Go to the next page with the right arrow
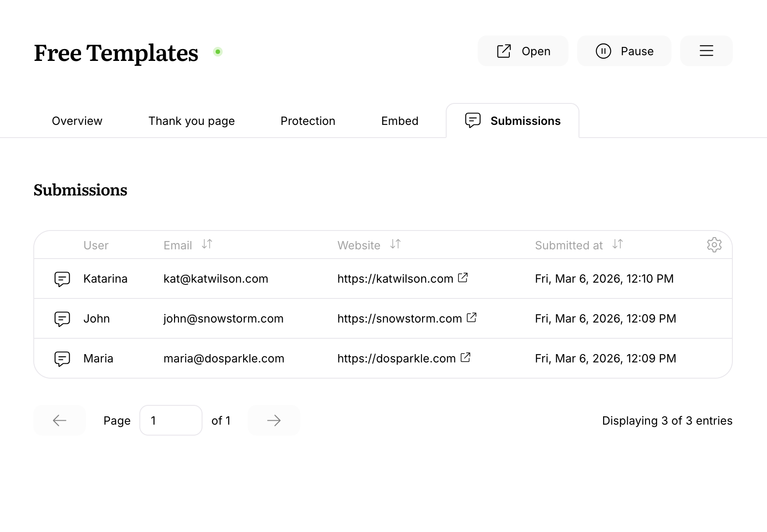The image size is (767, 532). click(273, 420)
